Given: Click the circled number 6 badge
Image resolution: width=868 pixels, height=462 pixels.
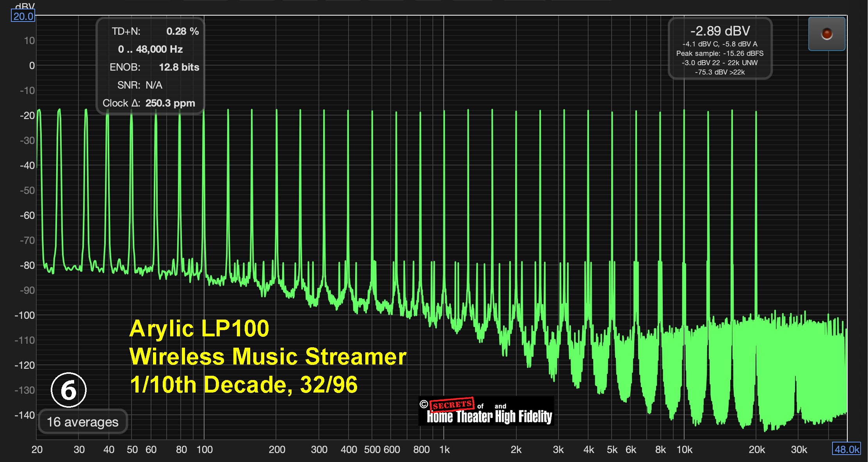Looking at the screenshot, I should pyautogui.click(x=68, y=390).
